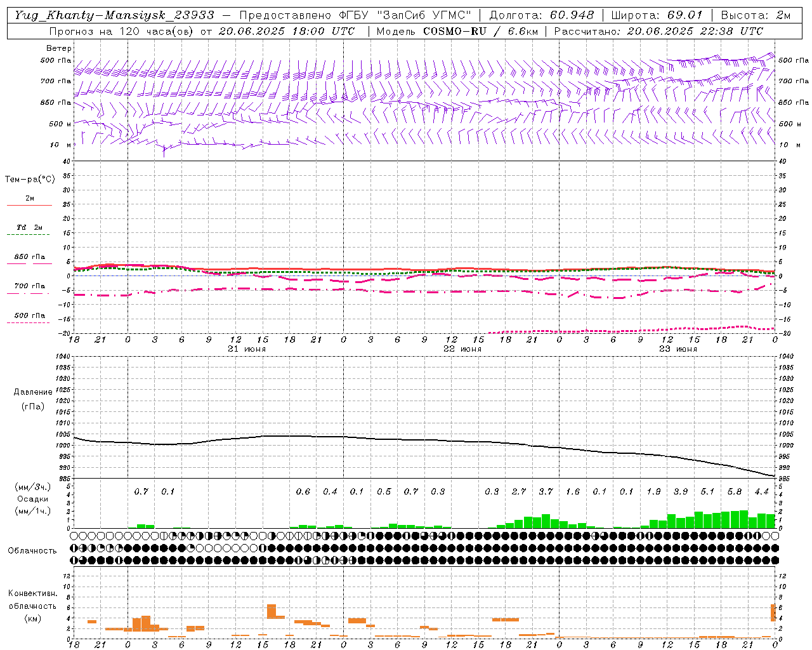Click the Давление panel label
The image size is (812, 650).
(x=33, y=392)
